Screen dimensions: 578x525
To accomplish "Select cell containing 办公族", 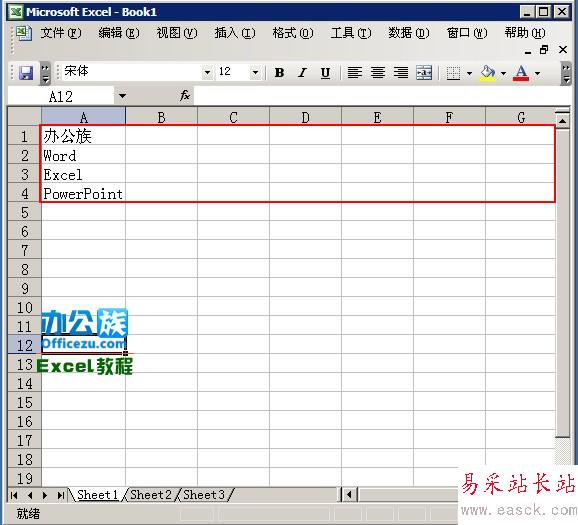I will 83,136.
